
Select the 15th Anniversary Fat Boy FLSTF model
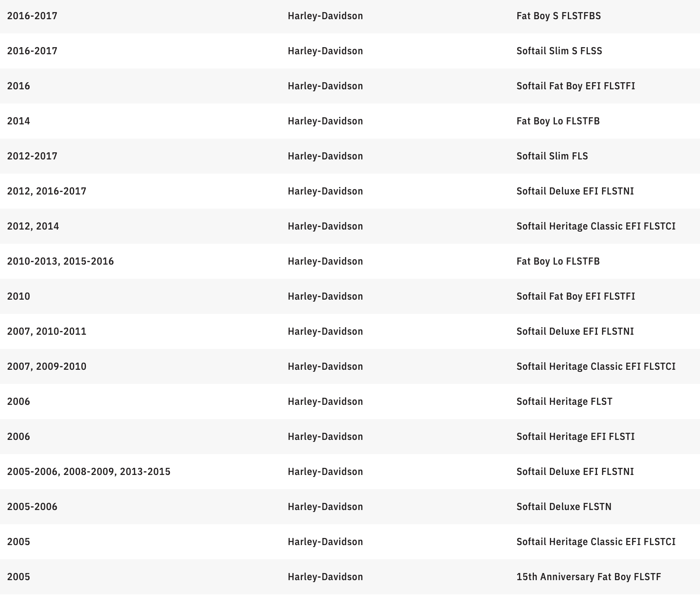589,577
